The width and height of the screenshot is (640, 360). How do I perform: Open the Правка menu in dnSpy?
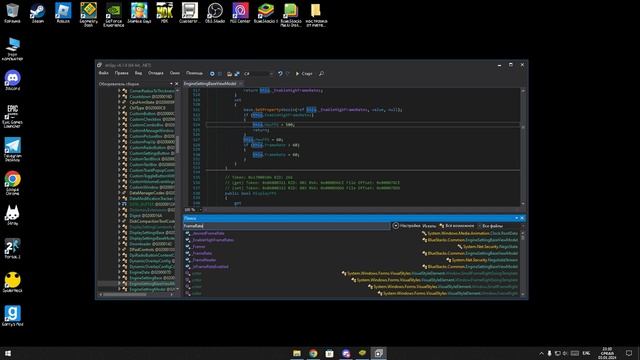coord(121,73)
